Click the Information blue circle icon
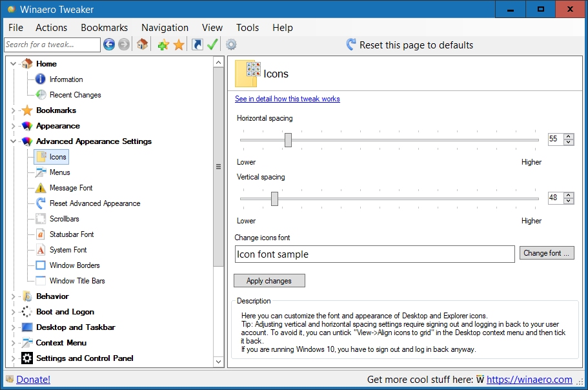Screen dimensions: 588x390 [41, 79]
